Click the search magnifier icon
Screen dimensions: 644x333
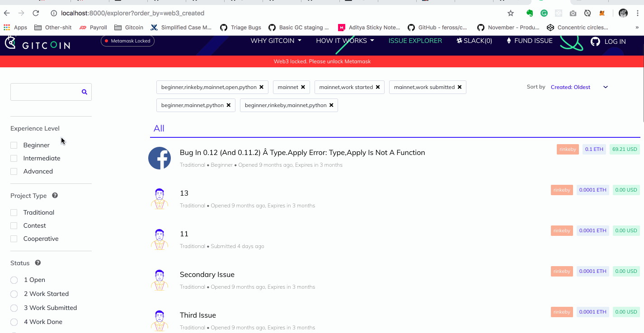coord(84,92)
